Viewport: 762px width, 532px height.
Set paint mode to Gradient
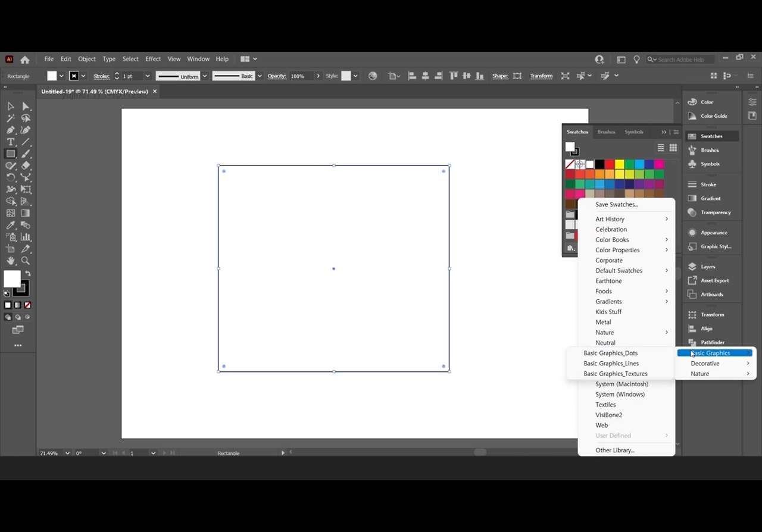point(18,305)
